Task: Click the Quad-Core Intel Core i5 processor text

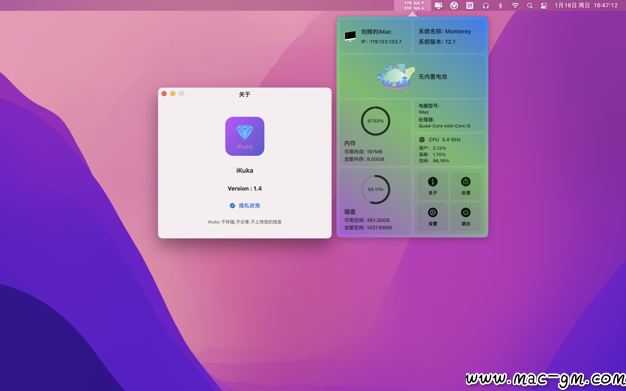Action: pyautogui.click(x=444, y=126)
